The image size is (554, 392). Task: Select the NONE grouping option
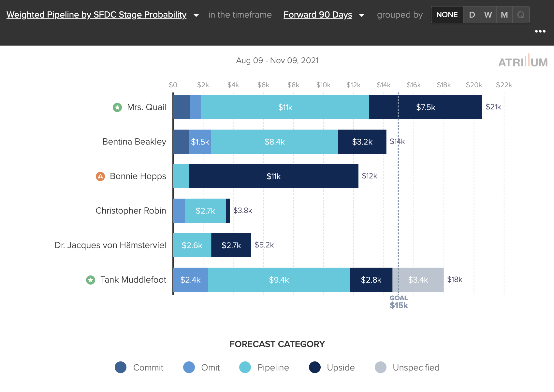(447, 15)
